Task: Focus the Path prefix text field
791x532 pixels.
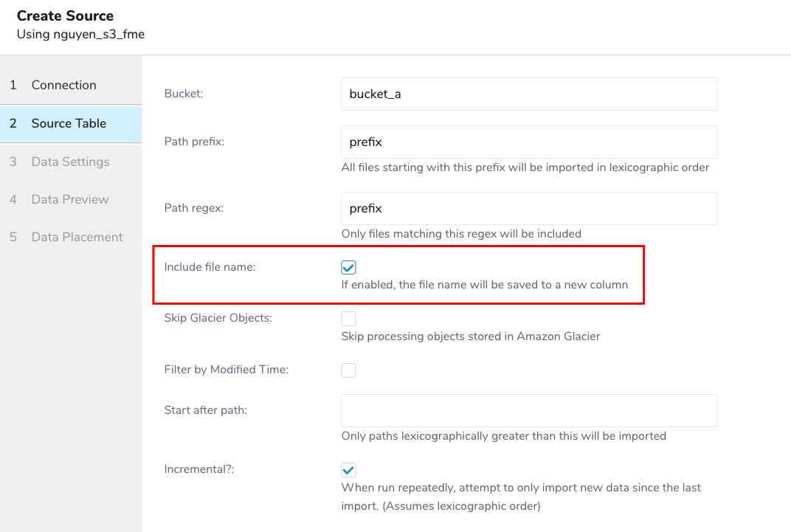Action: point(528,142)
